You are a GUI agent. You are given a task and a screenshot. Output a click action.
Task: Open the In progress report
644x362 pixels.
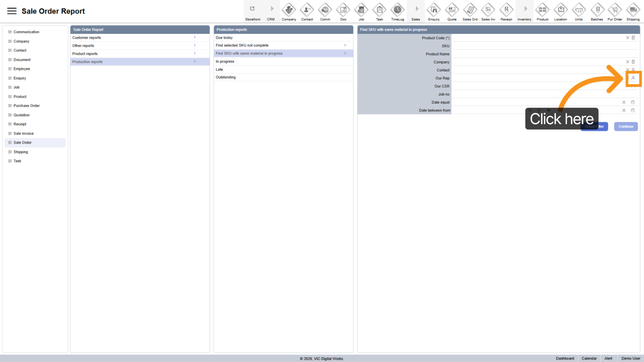[x=283, y=61]
